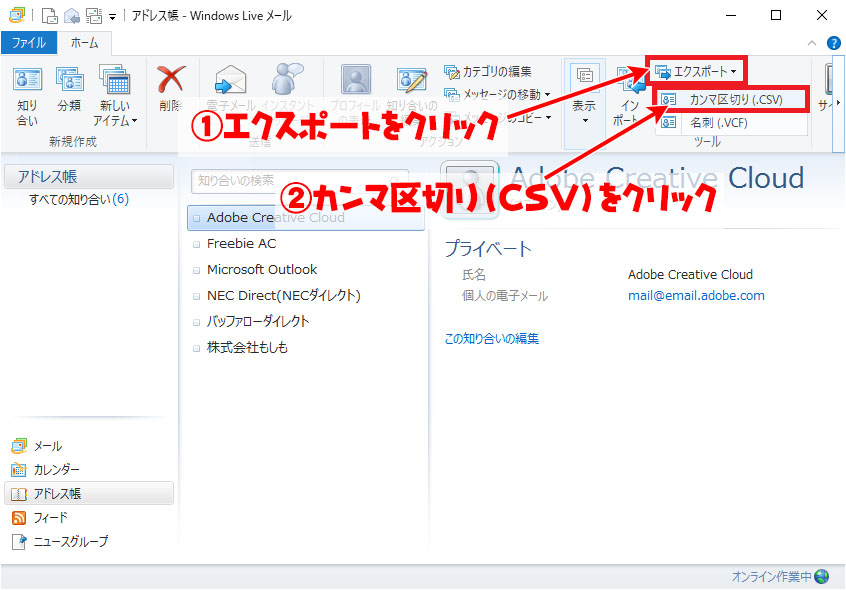Click the 知り合いの検索 search field
Screen dimensions: 846x590
pos(299,181)
